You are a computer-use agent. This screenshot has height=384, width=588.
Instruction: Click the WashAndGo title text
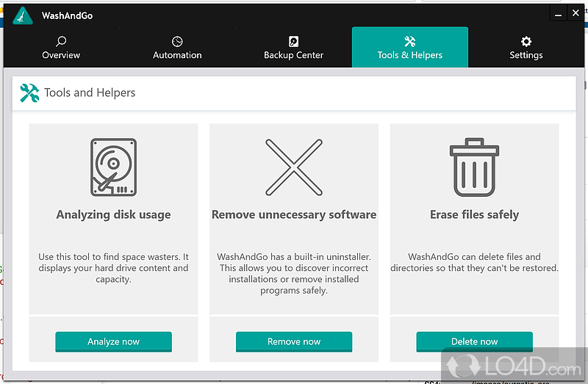tap(67, 15)
